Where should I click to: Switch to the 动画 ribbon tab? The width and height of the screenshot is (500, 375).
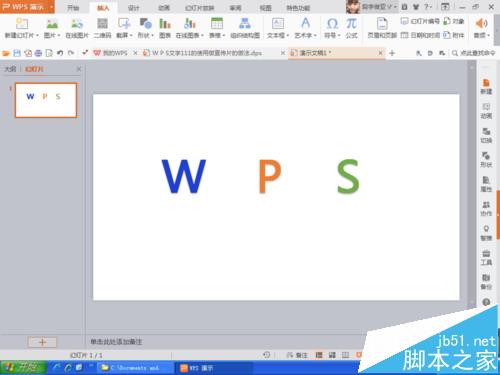(x=164, y=8)
